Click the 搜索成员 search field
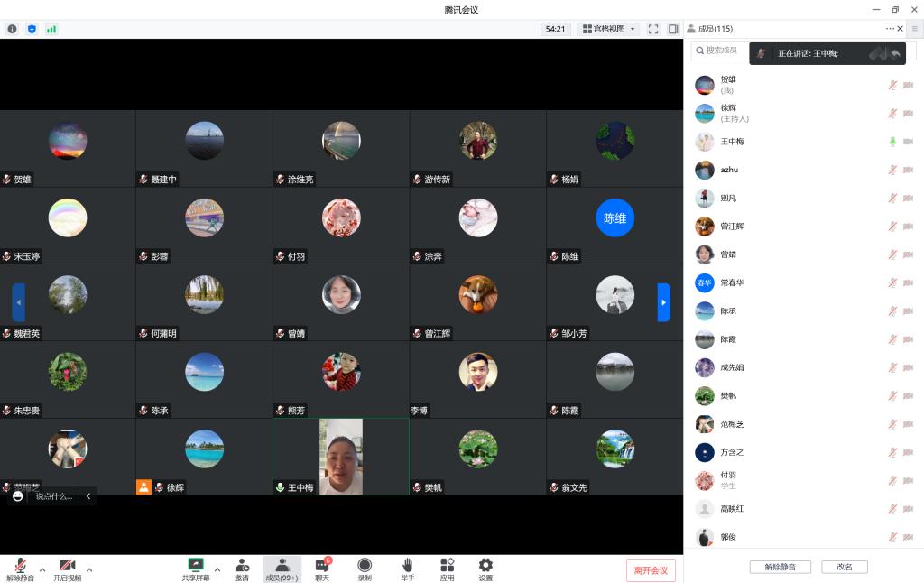924x583 pixels. (720, 51)
